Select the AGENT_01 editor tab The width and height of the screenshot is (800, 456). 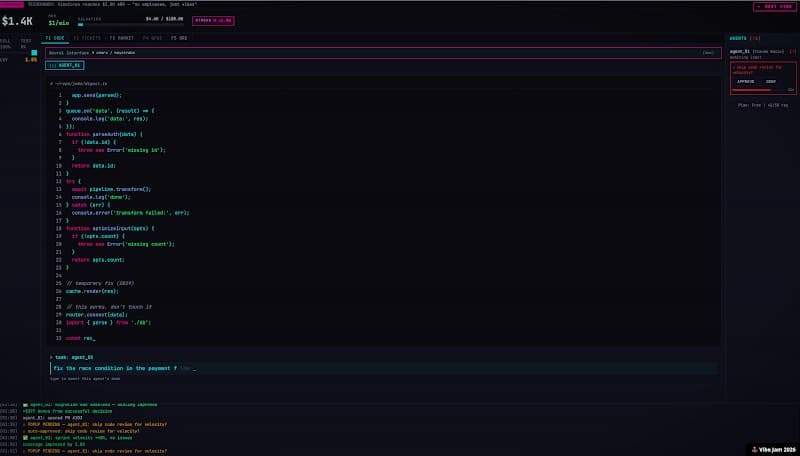(65, 65)
